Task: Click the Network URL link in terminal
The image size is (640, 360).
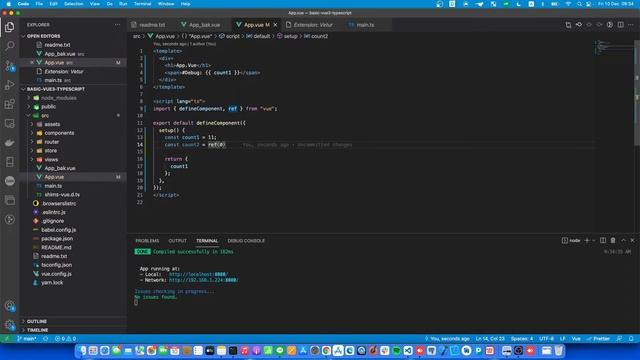Action: 204,280
